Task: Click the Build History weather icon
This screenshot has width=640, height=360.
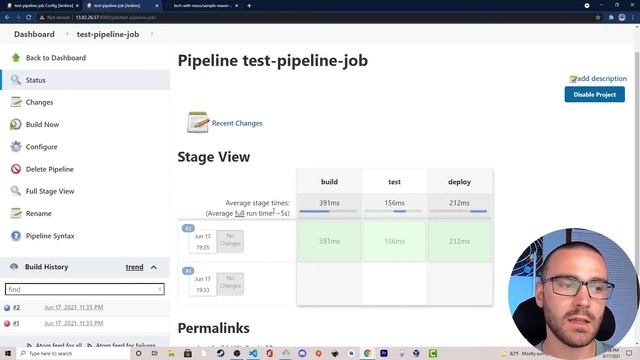Action: [x=14, y=267]
